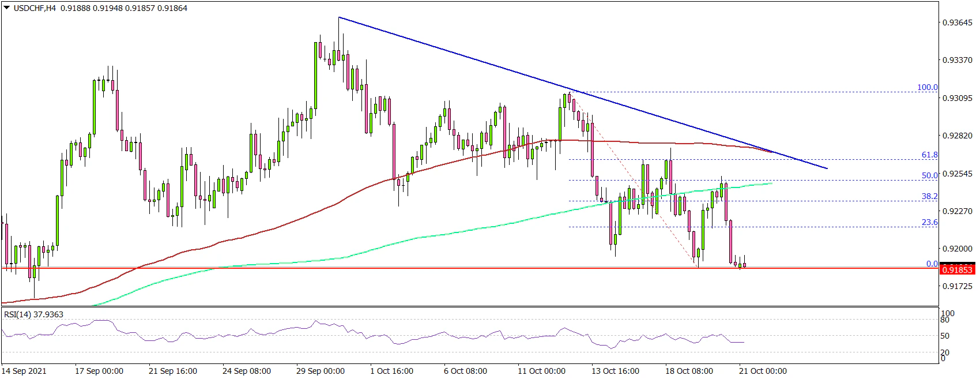
Task: Click the 23.6 Fibonacci level label
Action: tap(929, 223)
